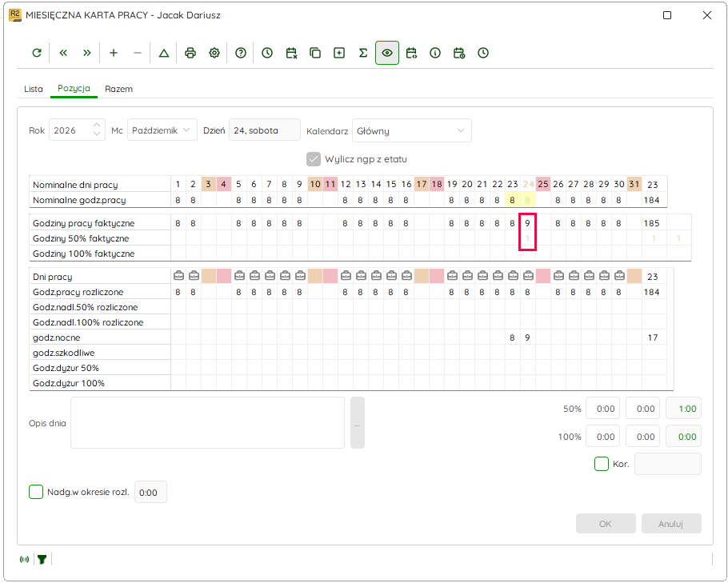Click the '17' total in godz.nocne row
Viewport: 728px width, 583px height.
point(652,337)
